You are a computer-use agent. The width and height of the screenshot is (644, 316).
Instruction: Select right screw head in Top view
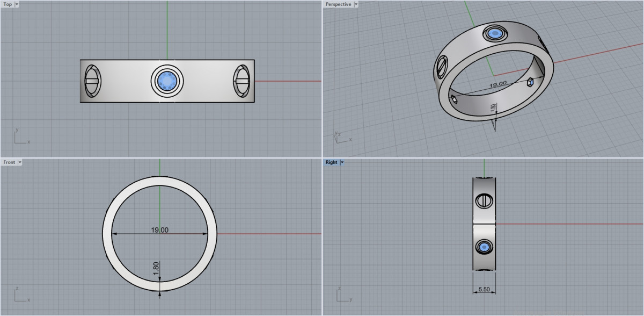pos(242,82)
